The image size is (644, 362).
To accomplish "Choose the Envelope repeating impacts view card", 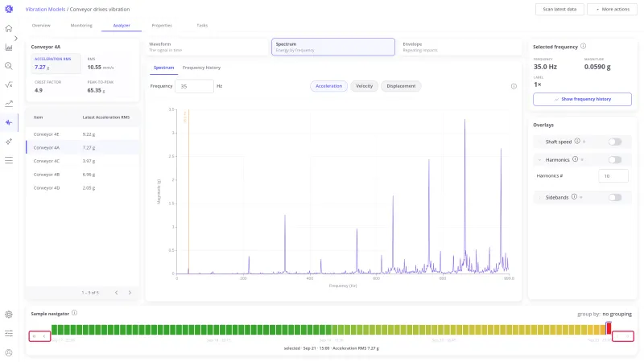I will click(459, 47).
